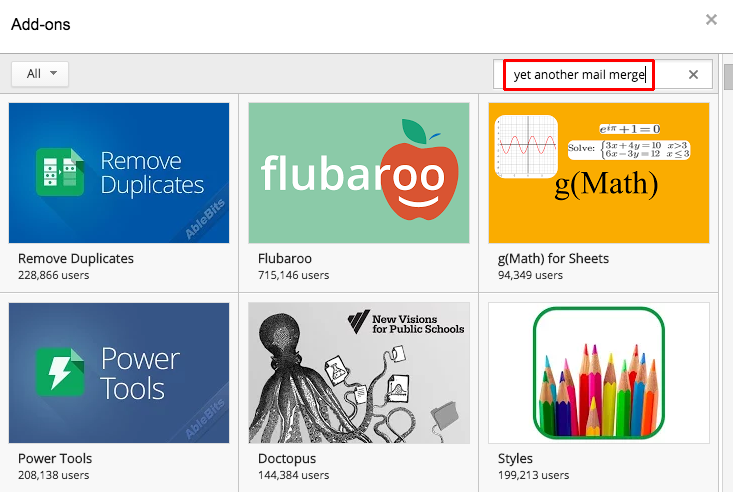Viewport: 733px width, 492px height.
Task: Expand the All category dropdown
Action: (x=40, y=74)
